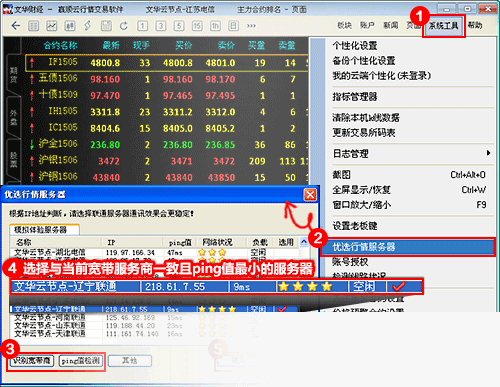Viewport: 500px width, 387px height.
Task: Choose 清除本机k线数据 menu entry
Action: pos(366,117)
